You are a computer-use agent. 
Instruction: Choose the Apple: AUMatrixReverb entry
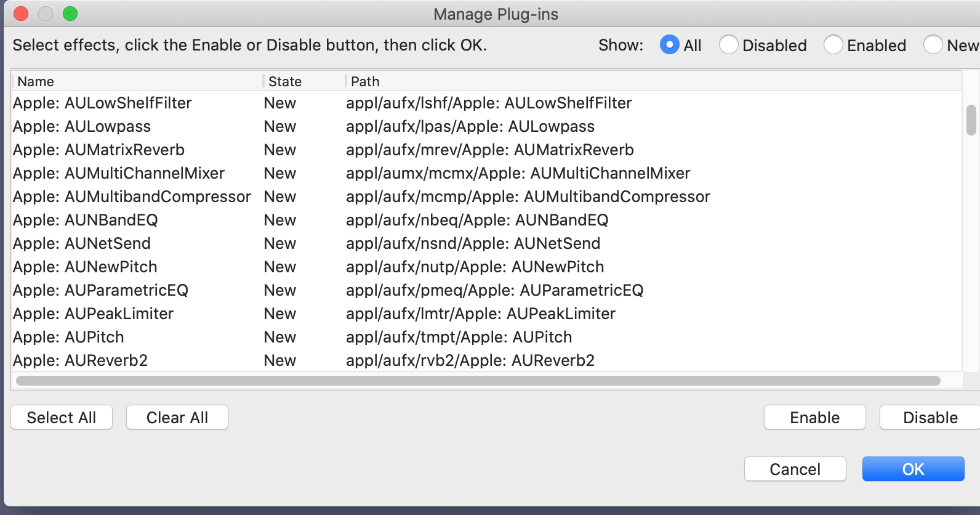(486, 150)
